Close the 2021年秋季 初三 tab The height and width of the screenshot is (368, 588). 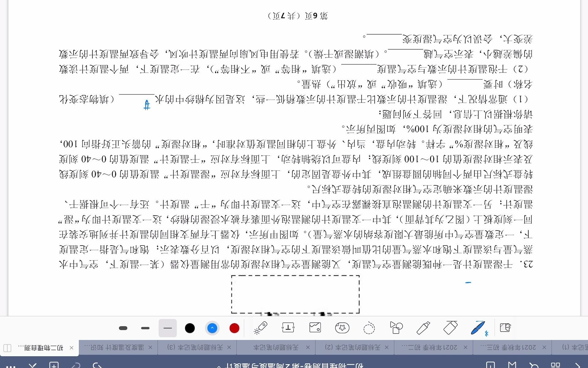click(544, 347)
